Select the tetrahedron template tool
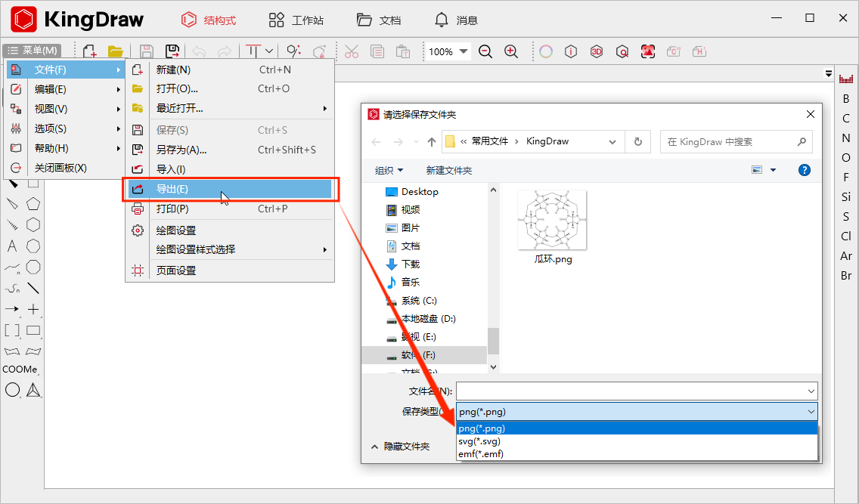This screenshot has height=504, width=859. (x=33, y=390)
